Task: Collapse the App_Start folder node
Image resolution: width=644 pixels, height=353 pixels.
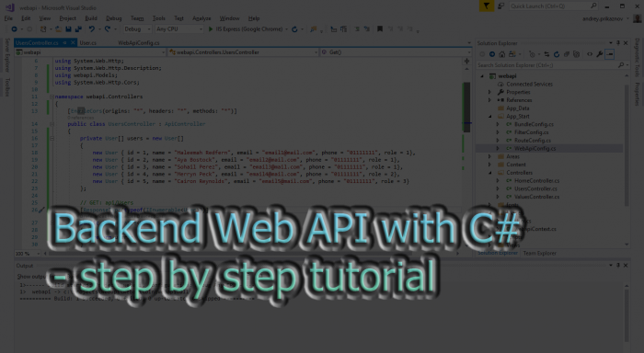Action: [490, 117]
